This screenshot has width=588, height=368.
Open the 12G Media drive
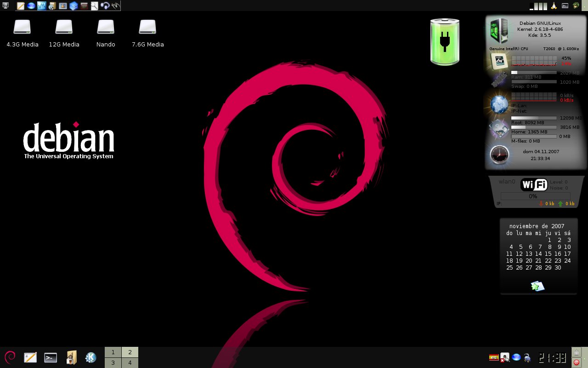tap(64, 28)
